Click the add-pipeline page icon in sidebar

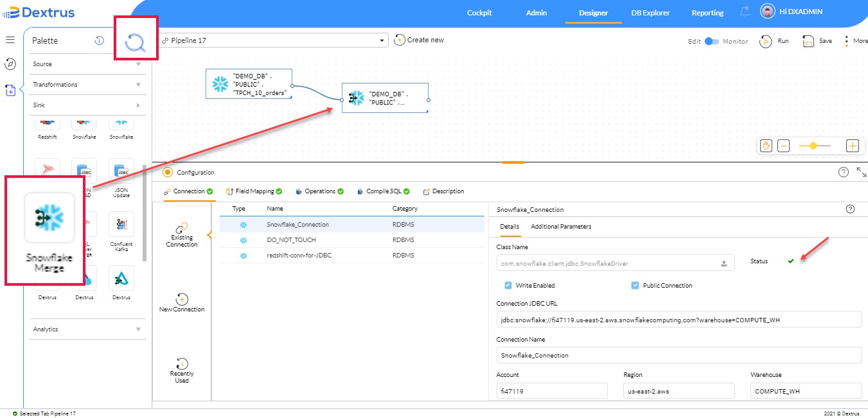[10, 91]
